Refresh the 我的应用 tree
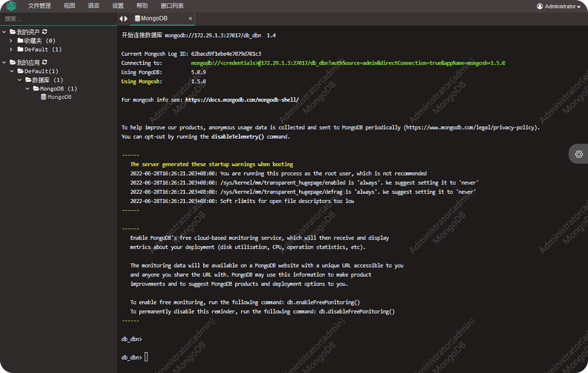 click(x=44, y=62)
